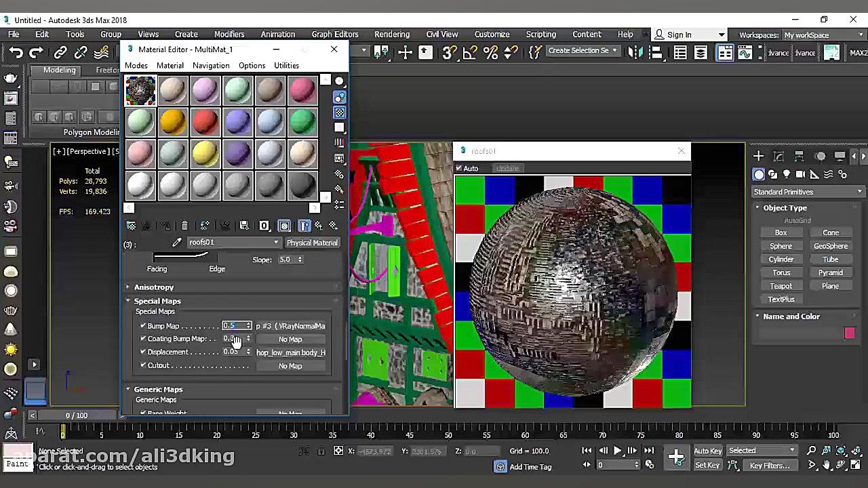This screenshot has height=488, width=868.
Task: Click the Redo arrow icon
Action: point(36,53)
